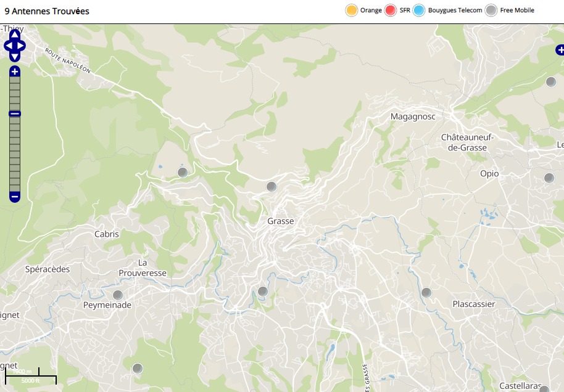Toggle the Free Mobile operator filter
This screenshot has width=564, height=392.
point(491,10)
